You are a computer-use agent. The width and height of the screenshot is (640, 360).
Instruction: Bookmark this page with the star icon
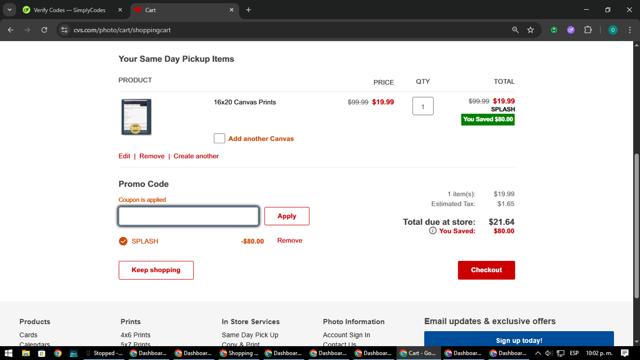[531, 30]
